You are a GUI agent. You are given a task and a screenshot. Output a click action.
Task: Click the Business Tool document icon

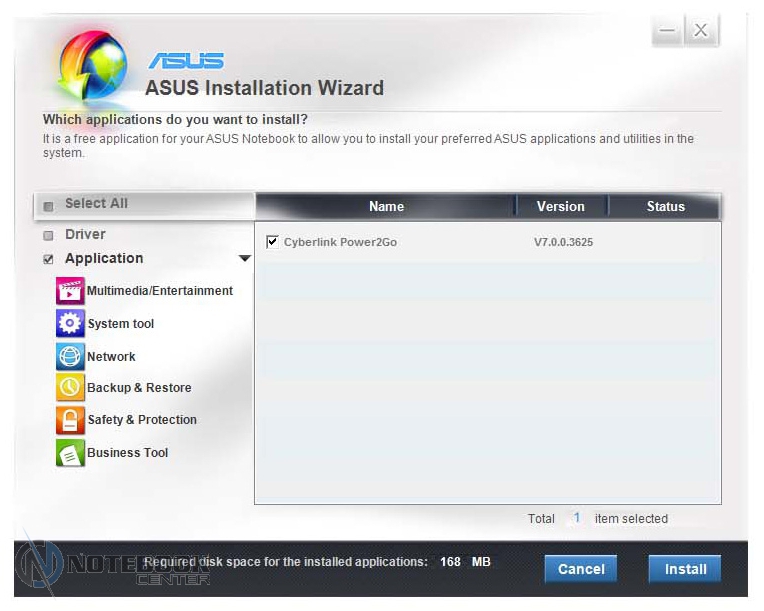(x=70, y=453)
